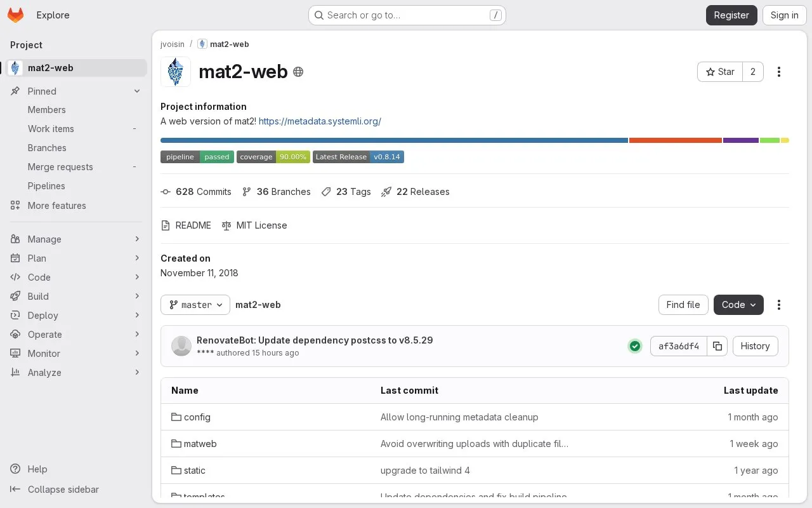Open the Code dropdown button
The width and height of the screenshot is (812, 508).
pos(738,305)
